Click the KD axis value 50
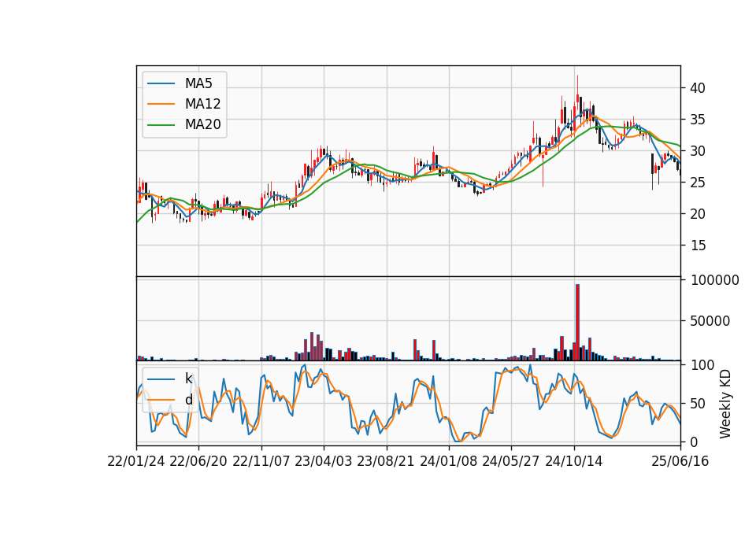756x543 pixels. tap(698, 404)
